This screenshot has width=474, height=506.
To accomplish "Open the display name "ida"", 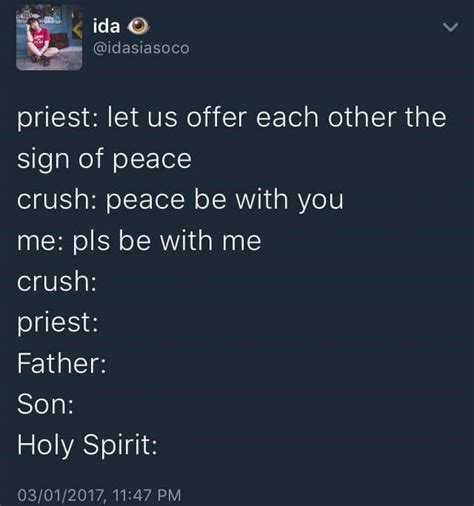I will coord(106,26).
